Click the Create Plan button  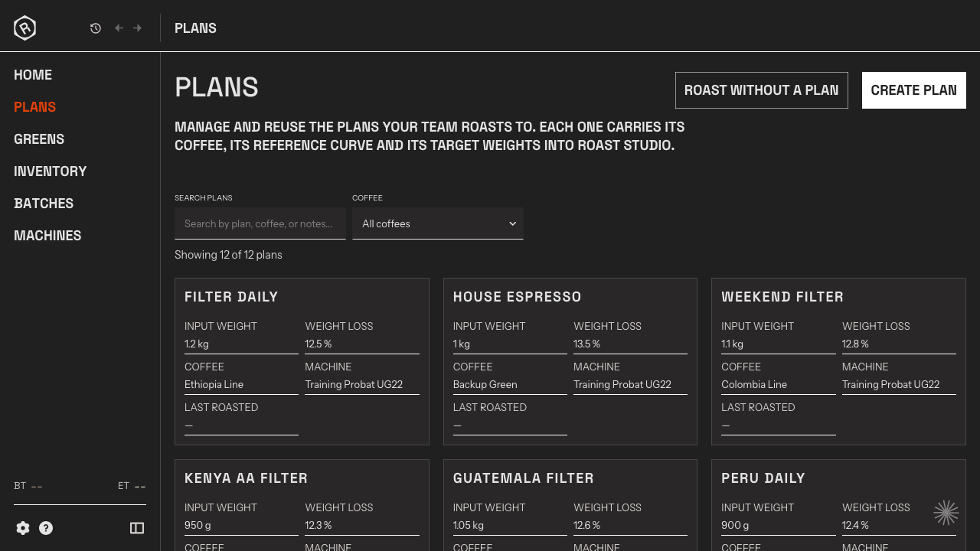pos(914,90)
